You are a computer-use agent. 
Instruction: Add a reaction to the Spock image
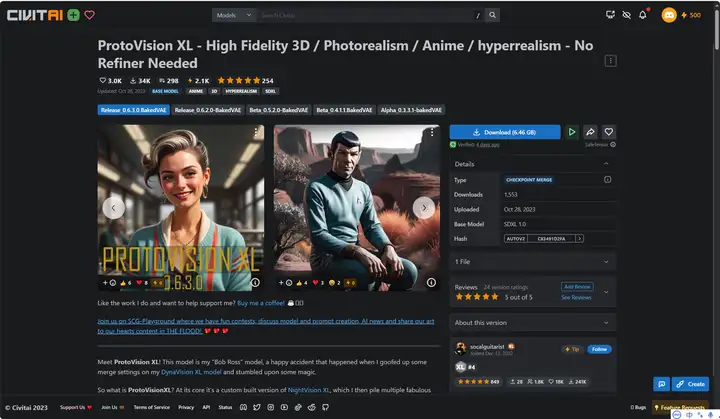[x=285, y=283]
